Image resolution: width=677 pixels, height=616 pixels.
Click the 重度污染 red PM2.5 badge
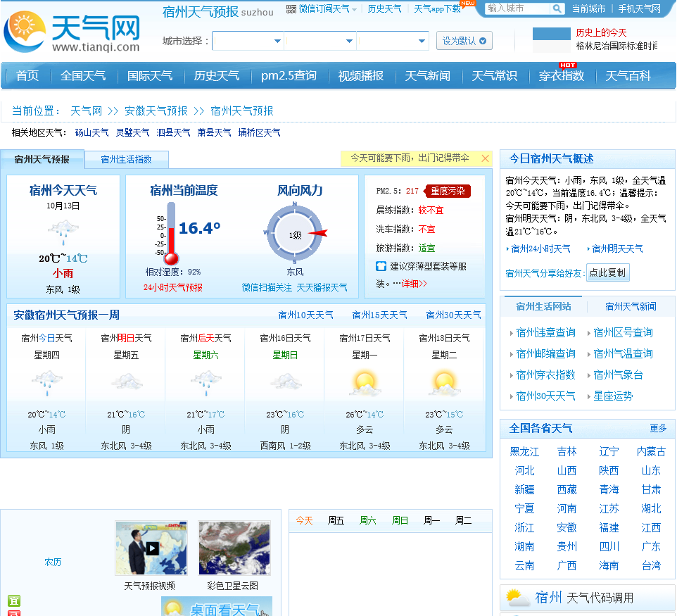coord(448,191)
